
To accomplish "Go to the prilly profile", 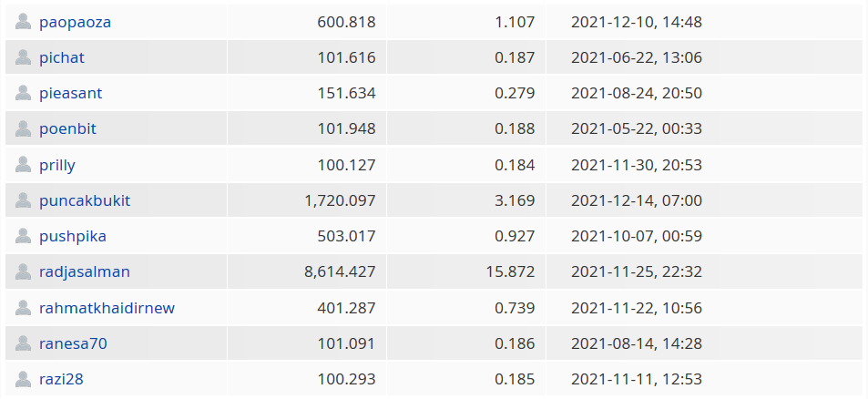I will coord(57,166).
